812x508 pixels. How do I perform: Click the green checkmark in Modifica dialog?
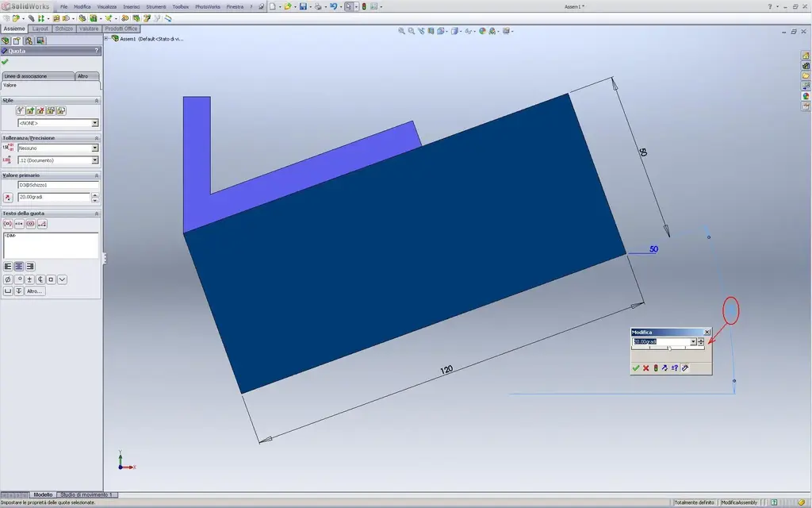click(636, 368)
